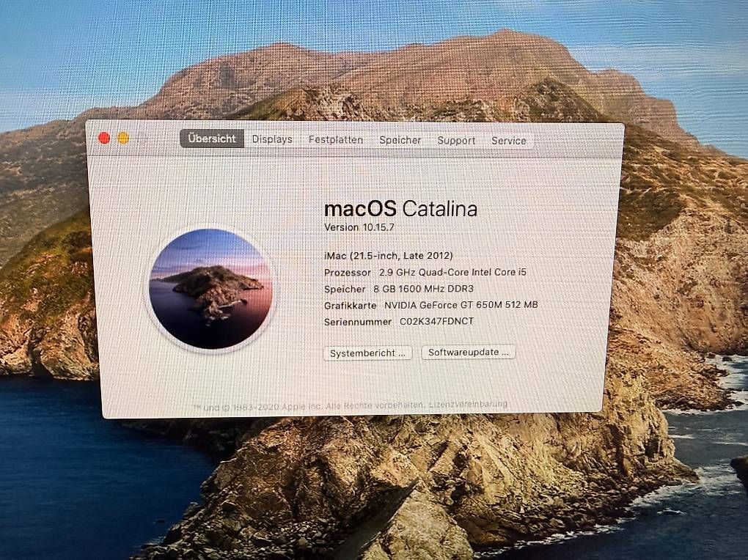
Task: Select the Speicher tab
Action: (400, 140)
